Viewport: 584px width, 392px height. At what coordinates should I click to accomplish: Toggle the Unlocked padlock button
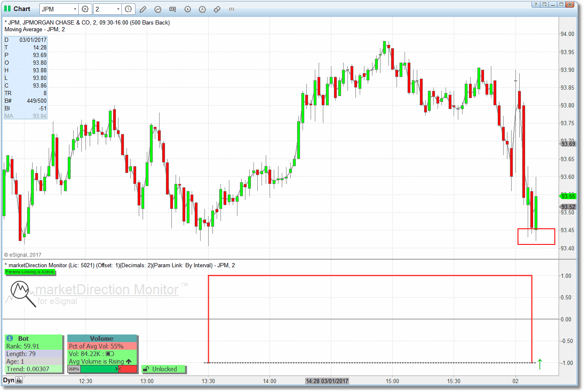tap(164, 369)
